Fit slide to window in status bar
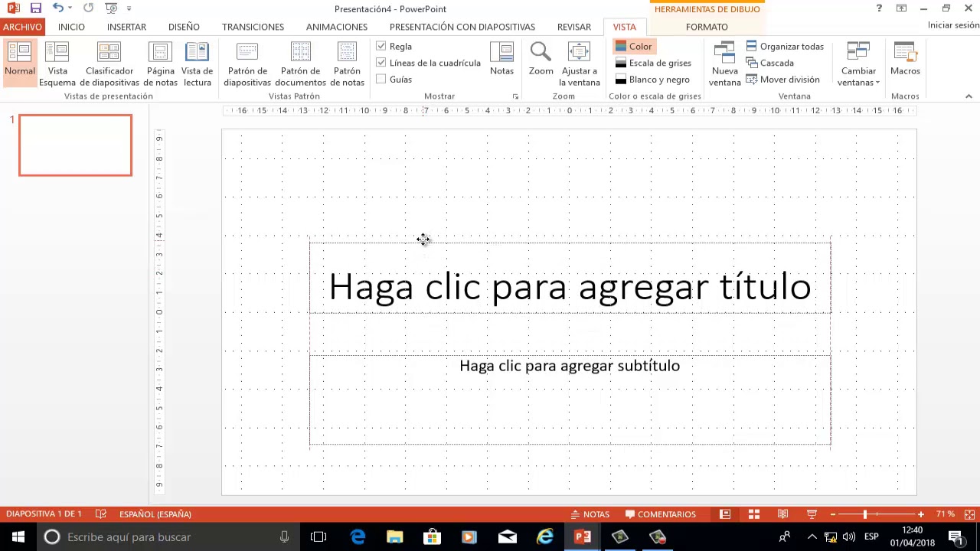 [969, 514]
